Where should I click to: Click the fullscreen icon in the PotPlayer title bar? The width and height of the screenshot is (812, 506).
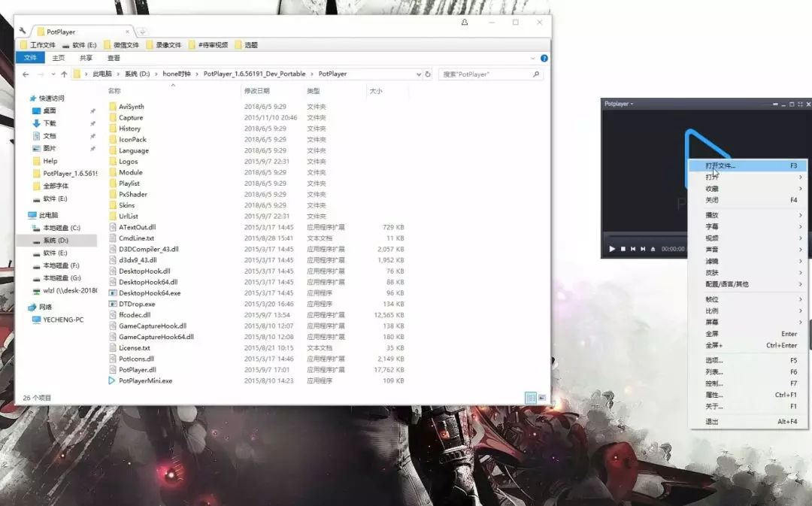(800, 104)
